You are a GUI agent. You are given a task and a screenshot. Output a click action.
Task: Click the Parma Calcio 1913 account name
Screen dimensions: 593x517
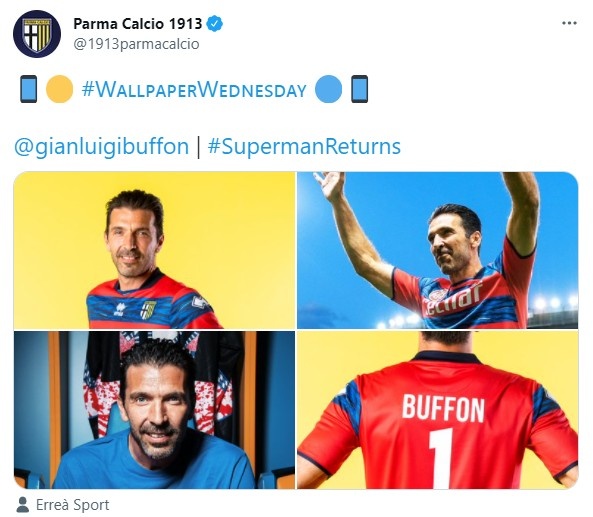pyautogui.click(x=138, y=23)
